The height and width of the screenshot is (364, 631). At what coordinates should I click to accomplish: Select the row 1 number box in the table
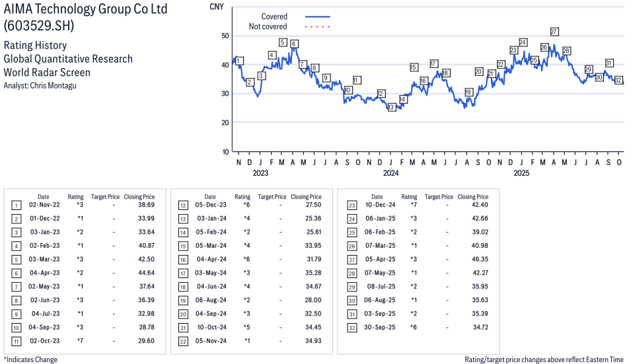coord(16,205)
